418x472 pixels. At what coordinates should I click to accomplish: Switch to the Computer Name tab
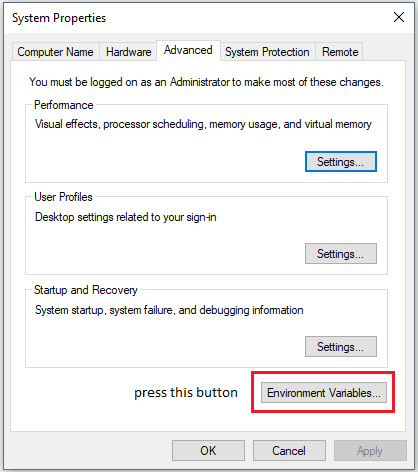55,52
